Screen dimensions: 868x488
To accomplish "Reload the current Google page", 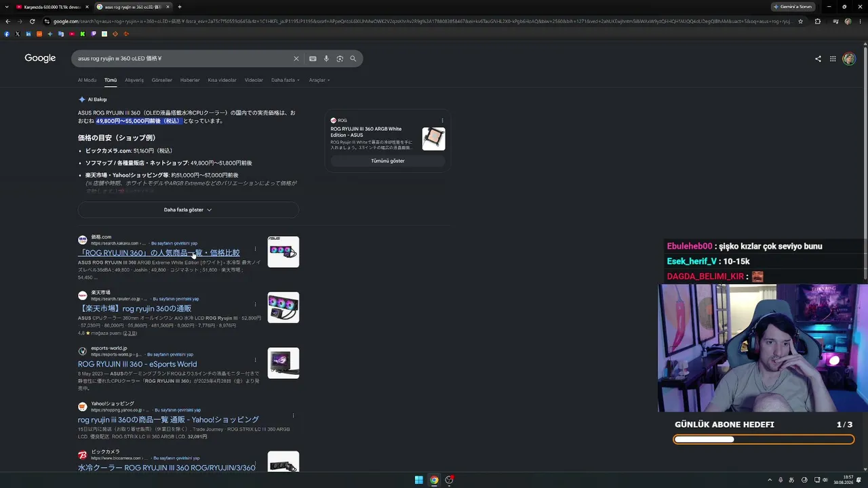I will click(x=32, y=21).
